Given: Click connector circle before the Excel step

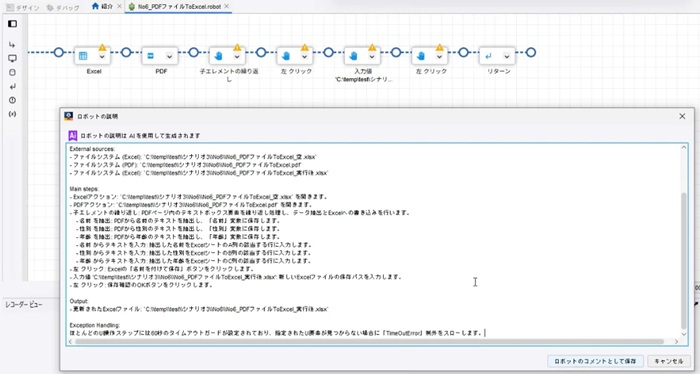Looking at the screenshot, I should click(58, 53).
